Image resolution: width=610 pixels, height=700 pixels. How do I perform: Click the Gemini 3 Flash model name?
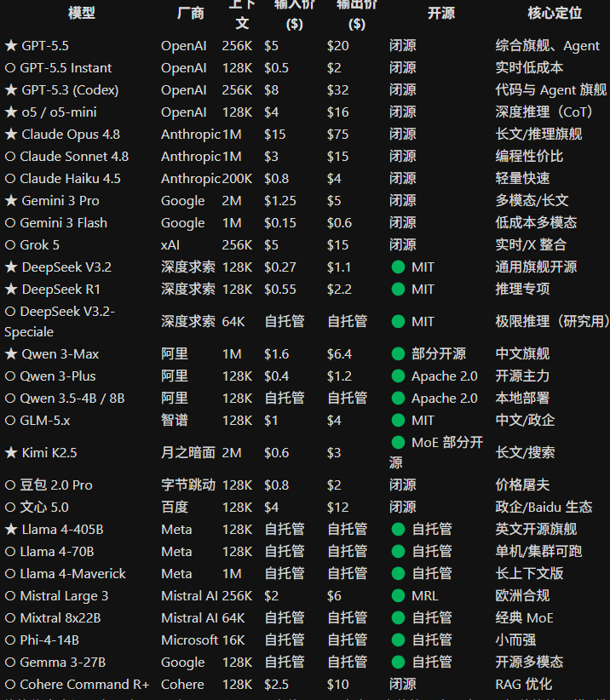coord(63,223)
